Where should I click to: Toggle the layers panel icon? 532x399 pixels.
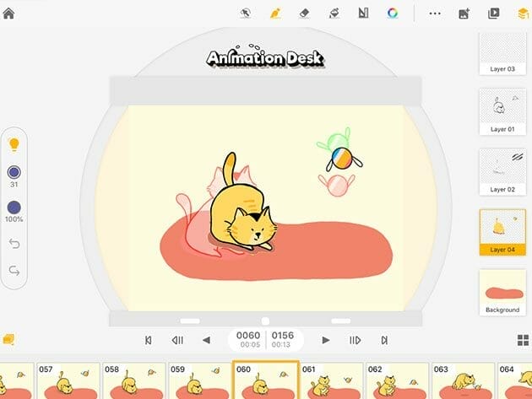click(x=522, y=13)
